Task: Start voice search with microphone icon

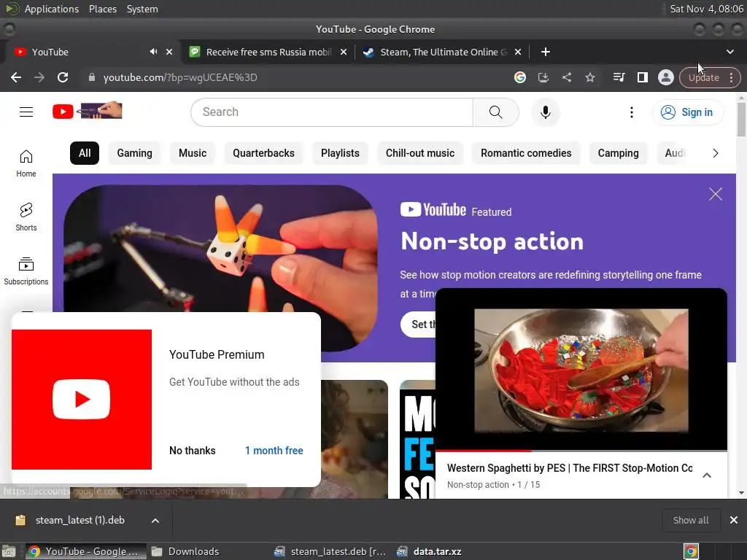Action: (x=546, y=112)
